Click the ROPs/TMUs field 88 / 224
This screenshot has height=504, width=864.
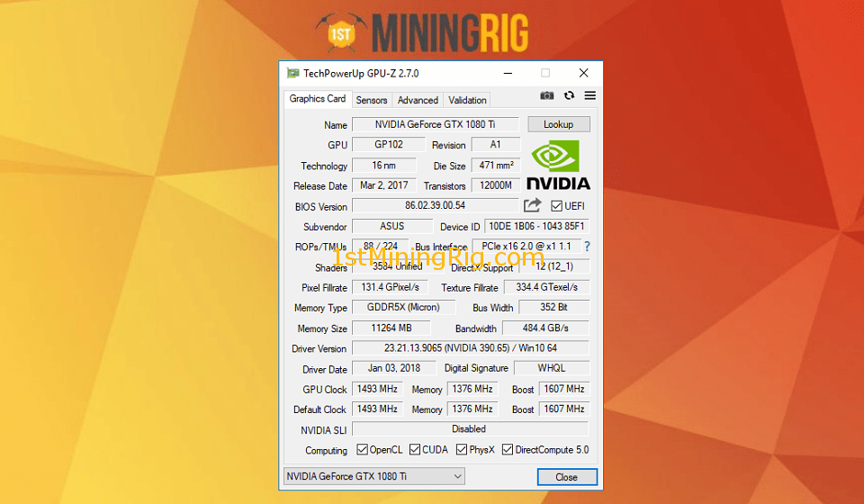tap(380, 247)
